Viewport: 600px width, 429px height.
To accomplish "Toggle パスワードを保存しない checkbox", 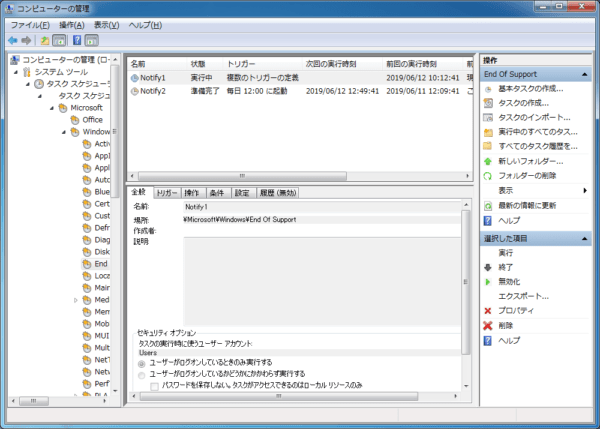I will (155, 386).
